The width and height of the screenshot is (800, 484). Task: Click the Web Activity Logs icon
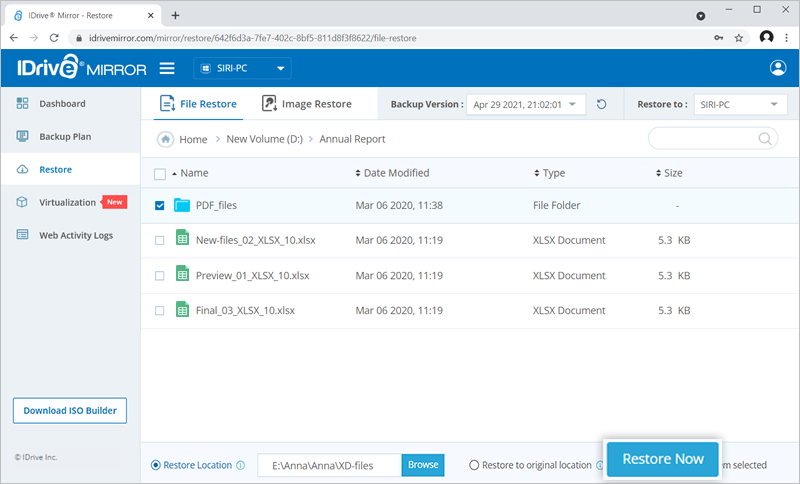pos(22,235)
